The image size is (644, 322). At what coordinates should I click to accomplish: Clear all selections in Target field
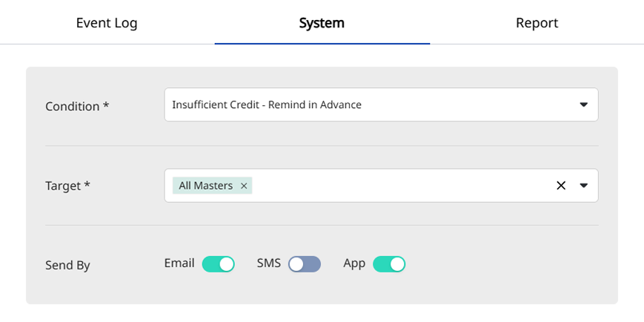[x=561, y=186]
